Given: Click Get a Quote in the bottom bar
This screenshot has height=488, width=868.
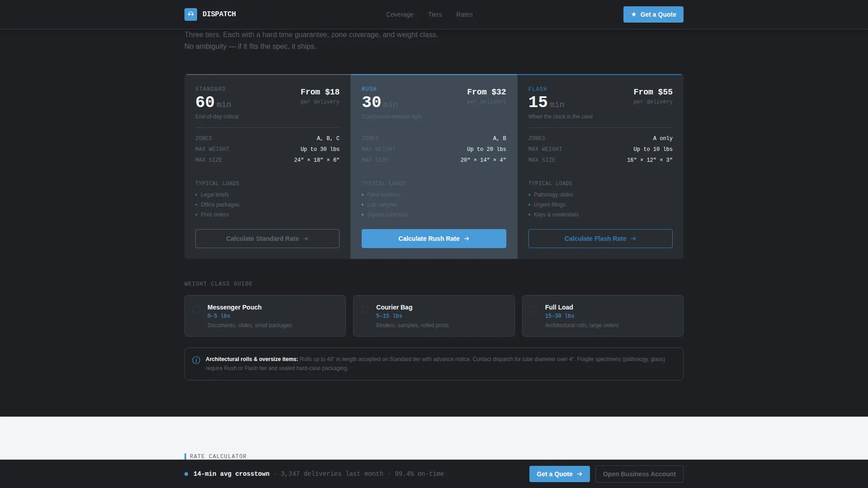Looking at the screenshot, I should 560,474.
